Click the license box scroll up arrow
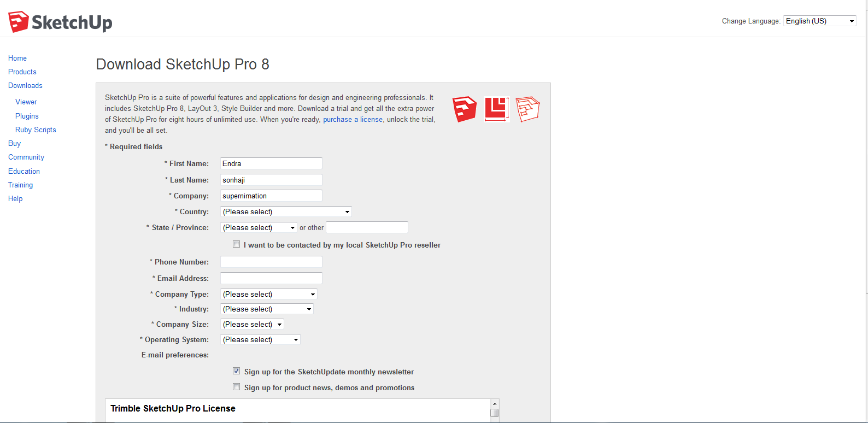 pos(495,404)
